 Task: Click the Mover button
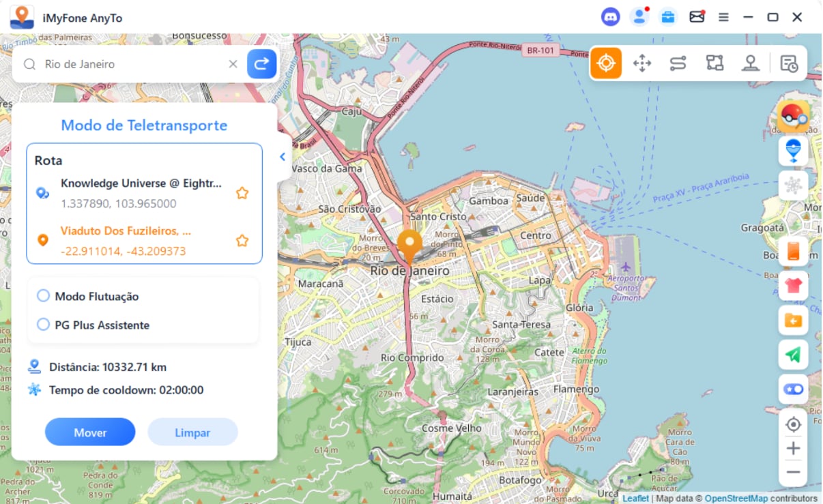(x=90, y=432)
